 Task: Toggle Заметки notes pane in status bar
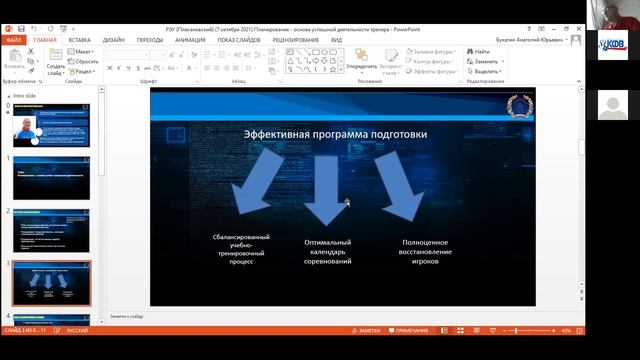(366, 331)
